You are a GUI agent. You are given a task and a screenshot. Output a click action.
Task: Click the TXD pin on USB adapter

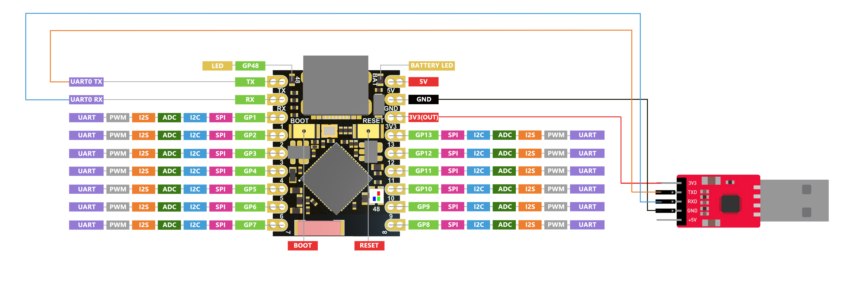[692, 192]
